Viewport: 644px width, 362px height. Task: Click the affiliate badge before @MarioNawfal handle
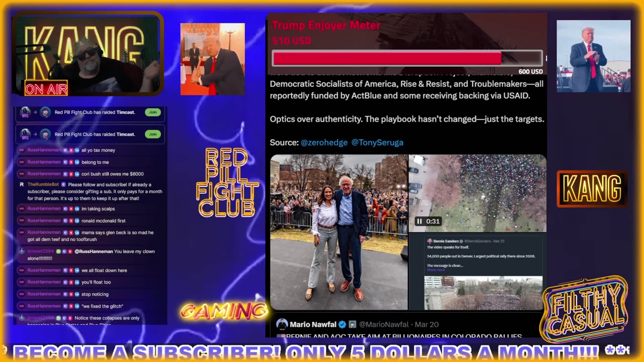[353, 324]
